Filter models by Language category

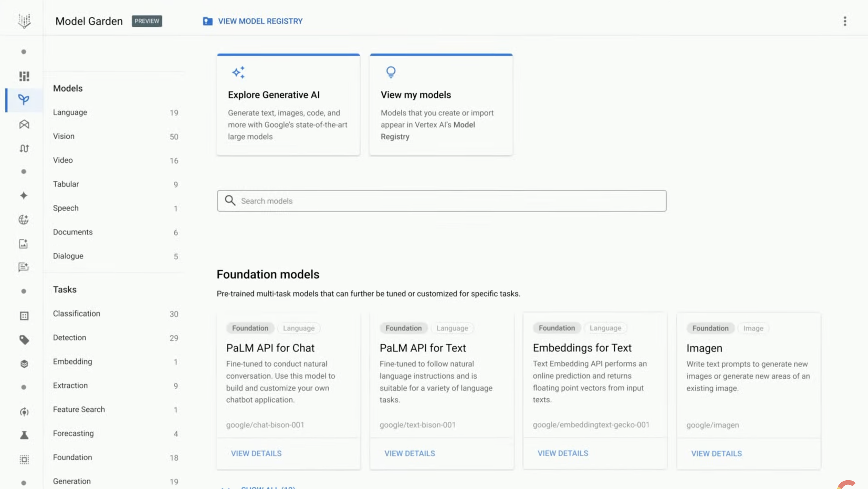click(x=70, y=112)
